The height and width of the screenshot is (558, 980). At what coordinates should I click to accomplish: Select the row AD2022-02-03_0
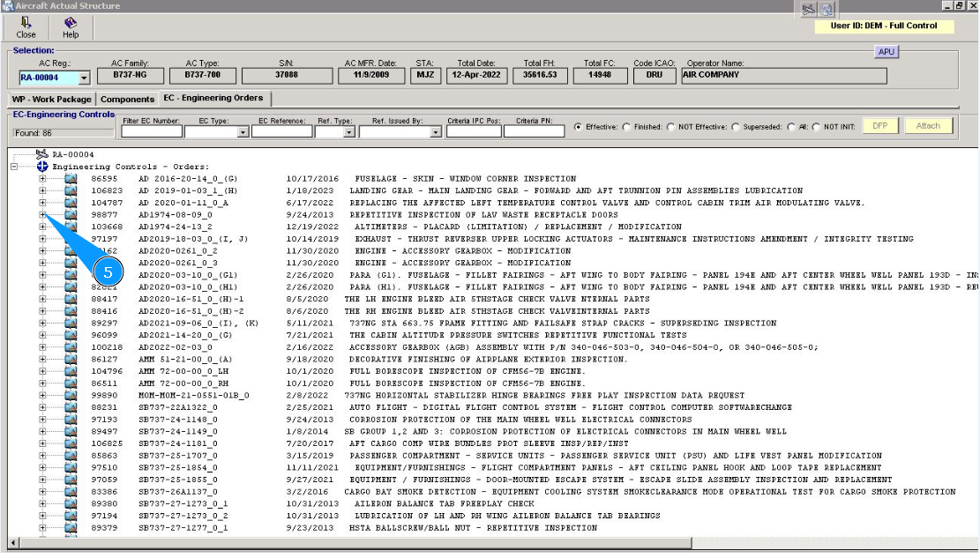(x=454, y=347)
